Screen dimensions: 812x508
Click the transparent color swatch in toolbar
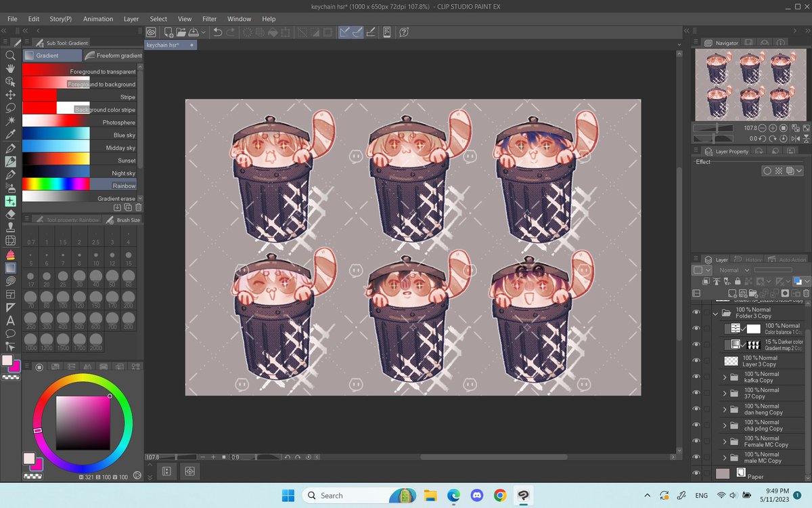pos(11,377)
